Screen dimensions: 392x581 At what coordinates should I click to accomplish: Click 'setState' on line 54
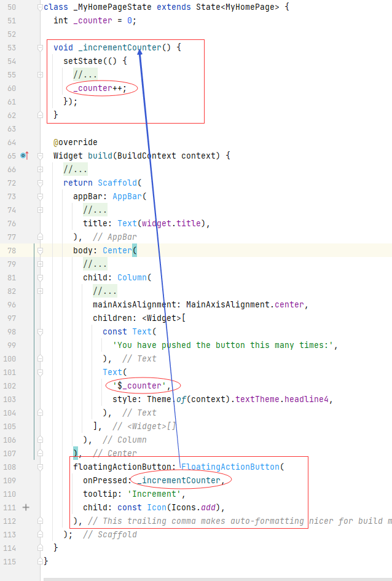[x=83, y=61]
